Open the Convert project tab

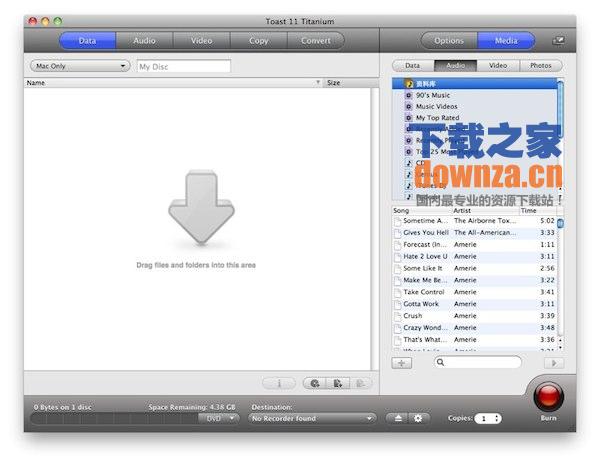coord(316,41)
